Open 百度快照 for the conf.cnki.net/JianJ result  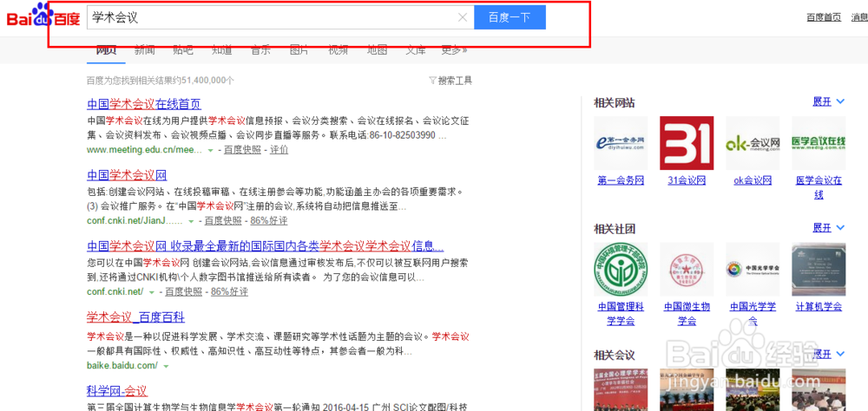point(223,221)
